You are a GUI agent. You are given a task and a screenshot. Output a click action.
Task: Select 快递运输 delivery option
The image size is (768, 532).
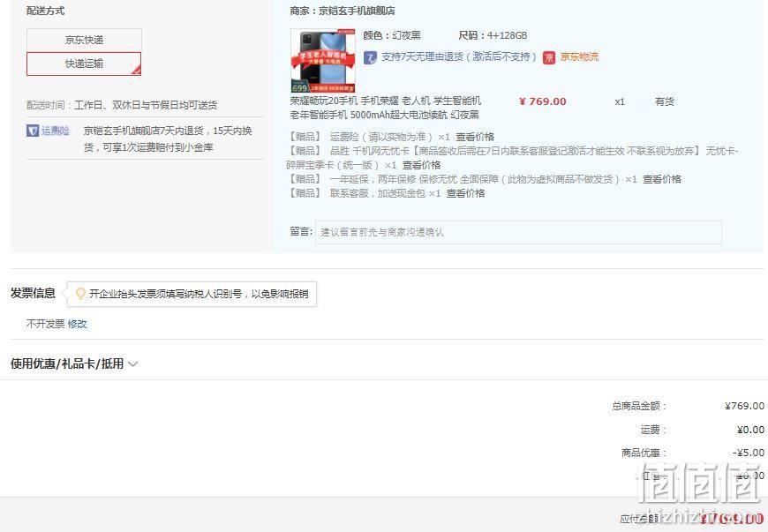pos(84,64)
